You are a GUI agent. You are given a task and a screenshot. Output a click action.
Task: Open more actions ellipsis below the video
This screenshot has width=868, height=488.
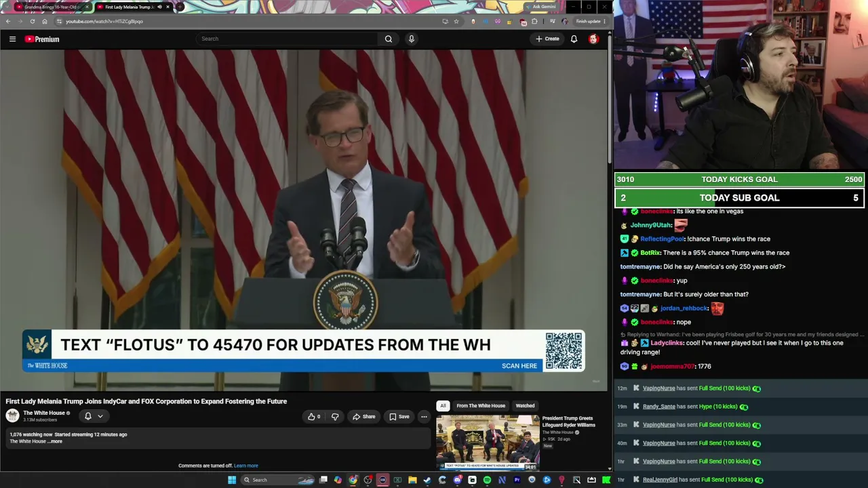(424, 417)
